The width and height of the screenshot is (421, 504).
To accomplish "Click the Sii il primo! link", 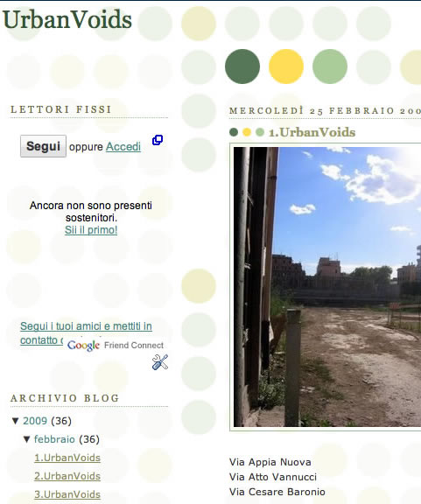I will [x=91, y=230].
